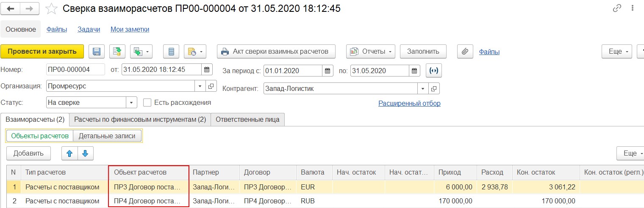Enable the 'Есть расхождения' checkbox

pyautogui.click(x=147, y=102)
